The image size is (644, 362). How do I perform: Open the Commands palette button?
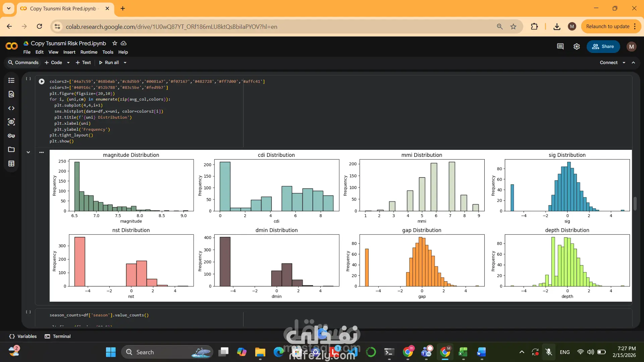tap(23, 63)
